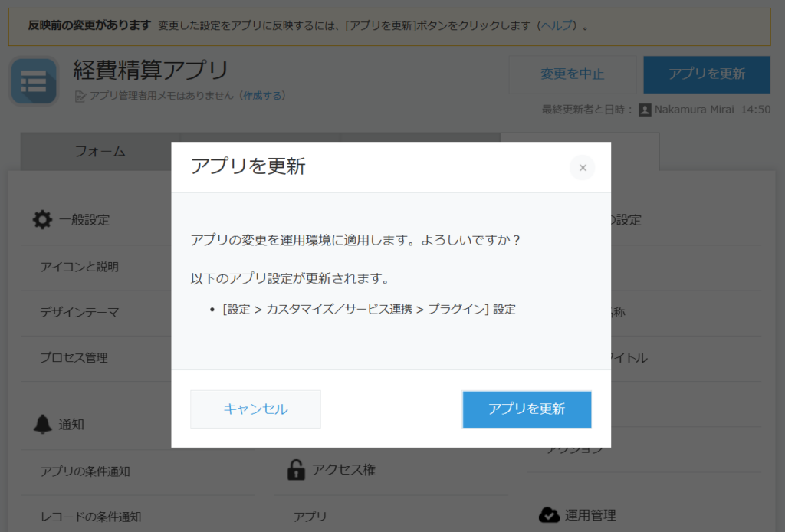The height and width of the screenshot is (532, 785).
Task: Click the lock icon beside アクセス権
Action: click(x=296, y=470)
